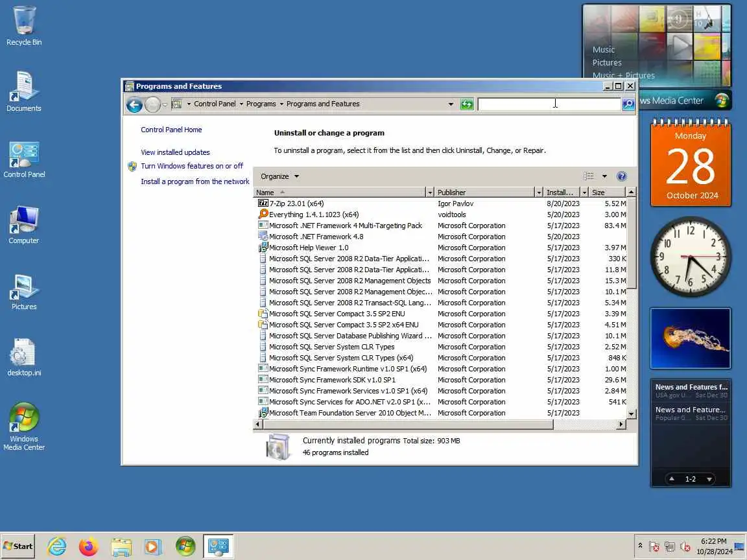Open recent pages dropdown arrow

click(x=165, y=104)
